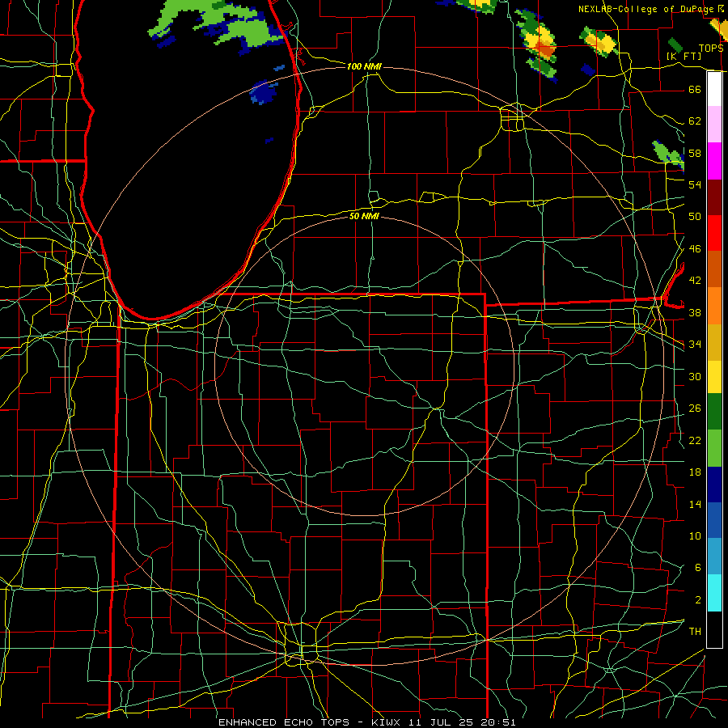This screenshot has height=728, width=728.
Task: Click the '62' legend value
Action: pyautogui.click(x=695, y=121)
